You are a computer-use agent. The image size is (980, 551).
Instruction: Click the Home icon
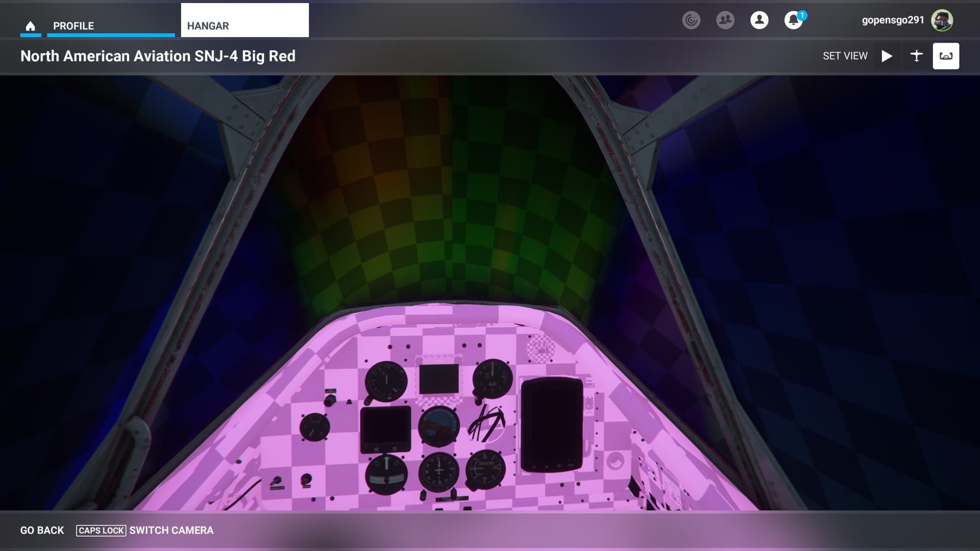[30, 26]
